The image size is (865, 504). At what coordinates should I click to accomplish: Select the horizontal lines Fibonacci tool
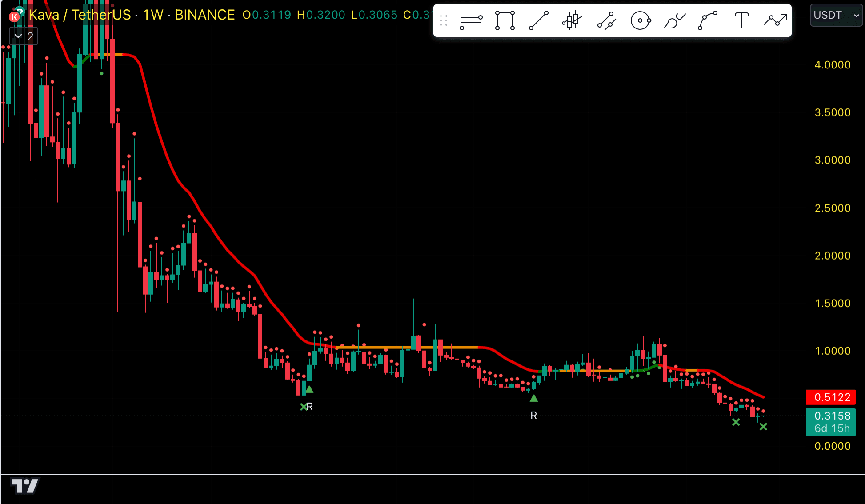(471, 20)
